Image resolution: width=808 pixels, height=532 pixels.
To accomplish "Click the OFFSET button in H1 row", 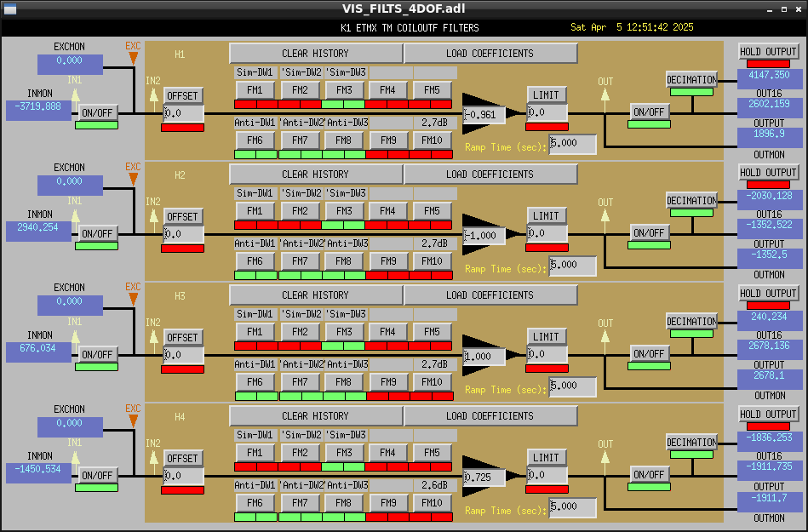I will click(182, 96).
